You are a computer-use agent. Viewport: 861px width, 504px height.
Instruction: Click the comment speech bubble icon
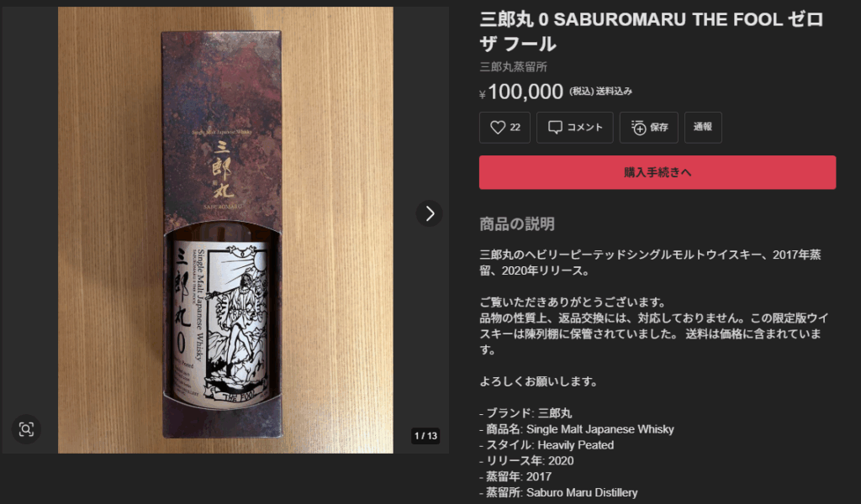(x=555, y=128)
